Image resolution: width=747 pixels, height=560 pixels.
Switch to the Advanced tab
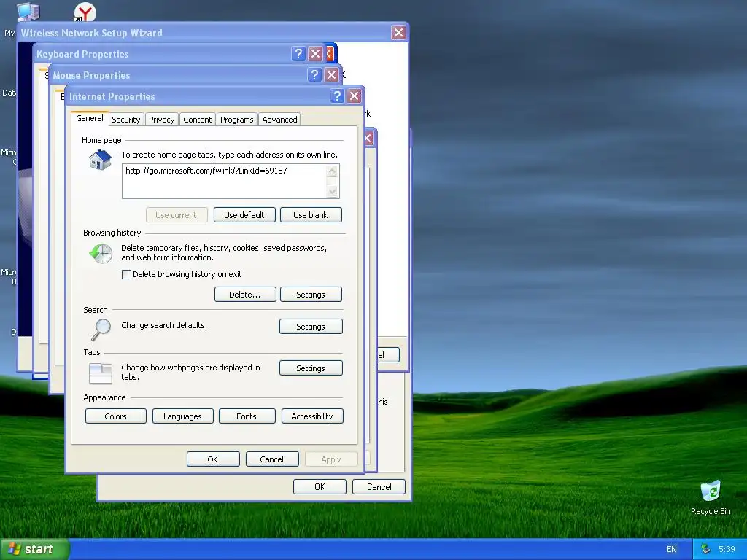[x=279, y=120]
